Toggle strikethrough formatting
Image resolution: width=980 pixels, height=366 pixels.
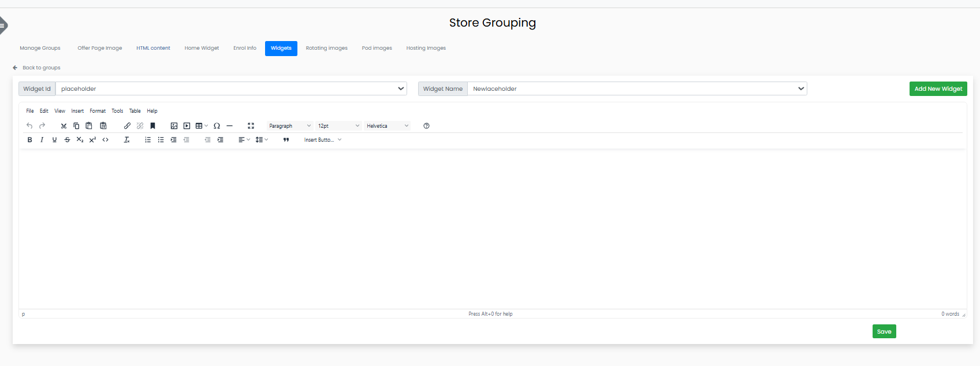pyautogui.click(x=68, y=140)
